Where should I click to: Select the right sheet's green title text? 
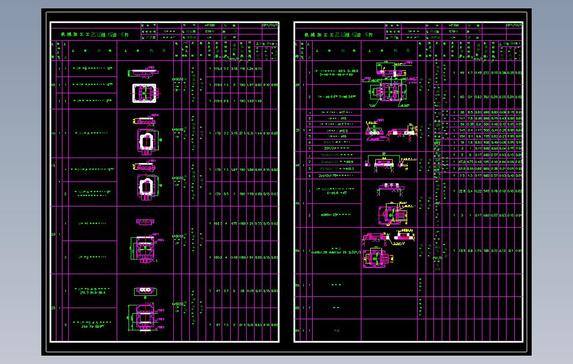[x=338, y=35]
